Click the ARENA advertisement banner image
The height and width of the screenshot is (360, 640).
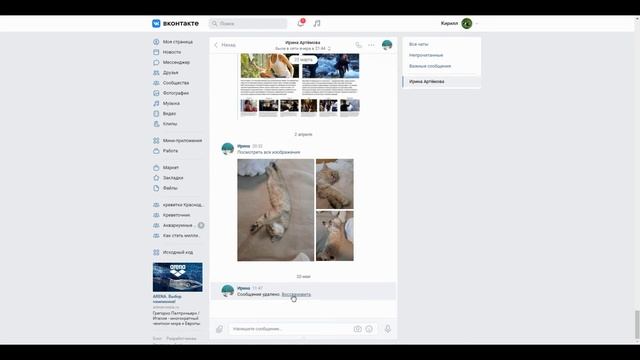pos(178,277)
